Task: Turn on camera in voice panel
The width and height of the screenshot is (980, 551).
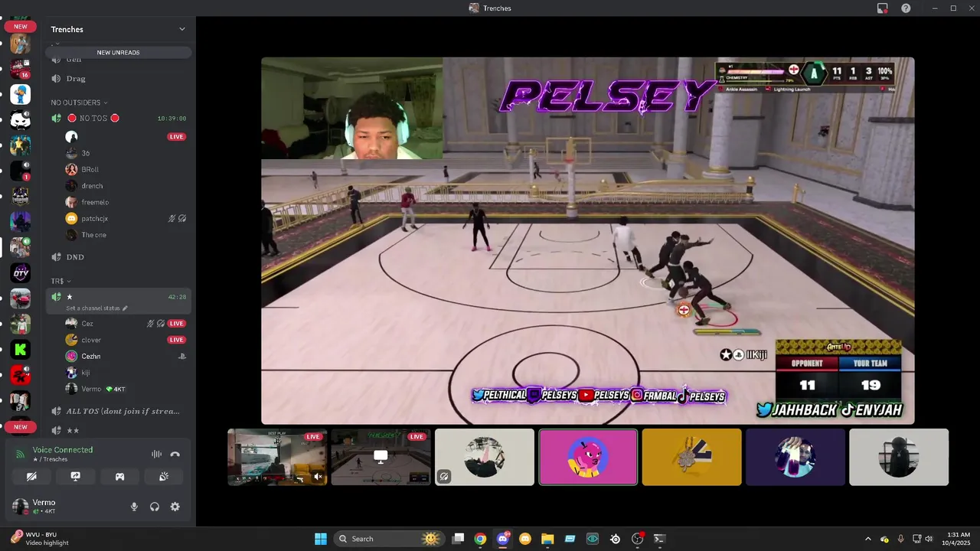Action: pyautogui.click(x=31, y=476)
